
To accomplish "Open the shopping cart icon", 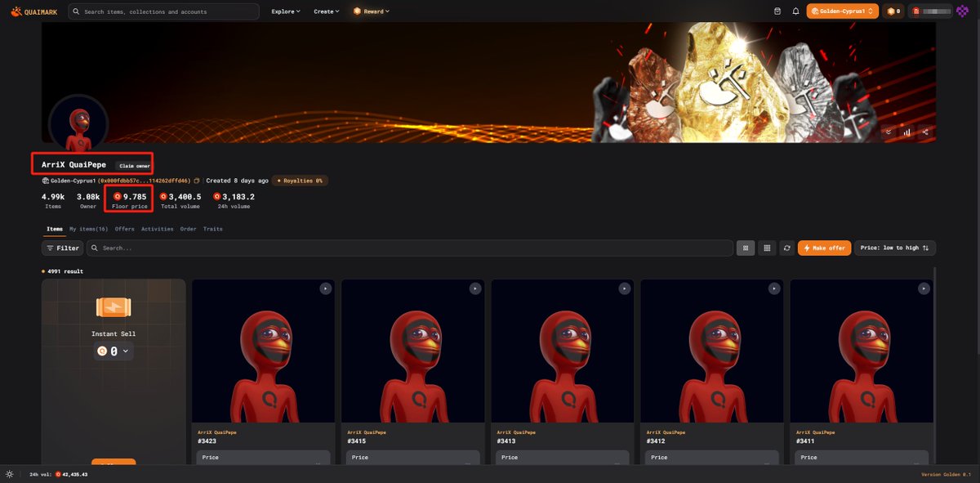I will (x=777, y=11).
